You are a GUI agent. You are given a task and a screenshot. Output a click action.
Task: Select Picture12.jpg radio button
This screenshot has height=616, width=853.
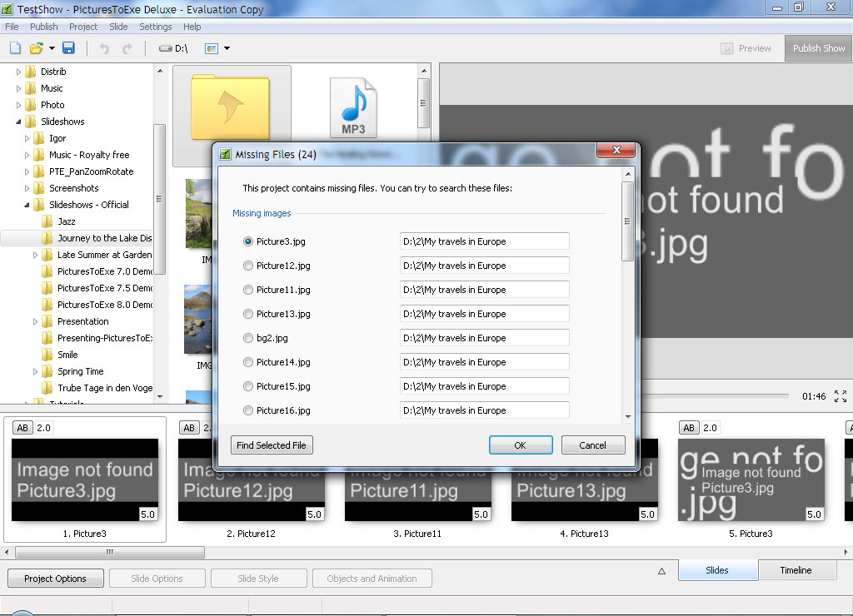click(248, 266)
